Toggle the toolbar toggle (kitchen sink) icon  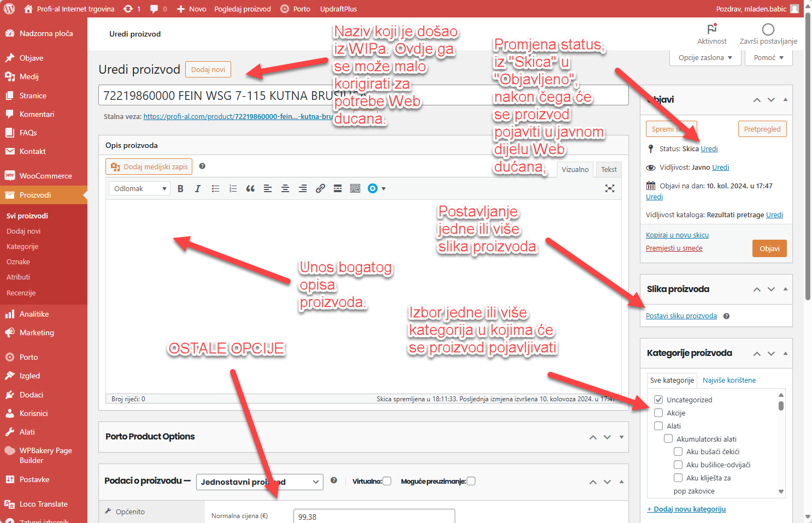(x=355, y=189)
